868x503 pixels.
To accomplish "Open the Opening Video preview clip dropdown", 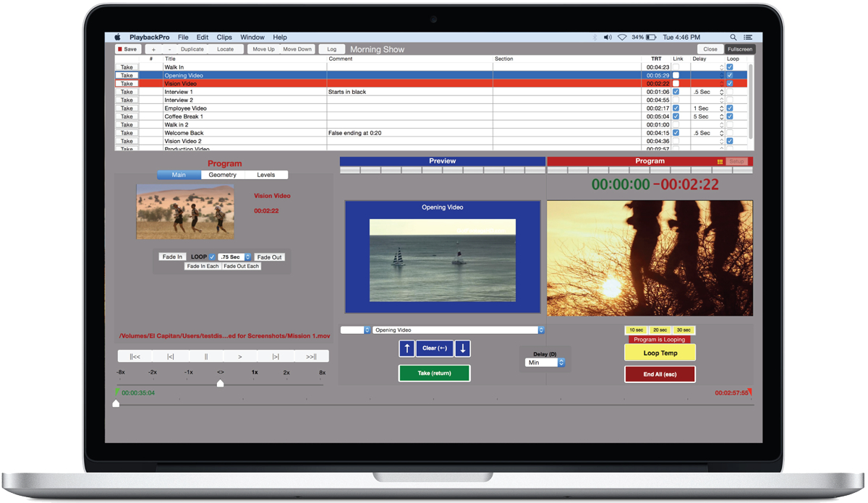I will pyautogui.click(x=458, y=330).
